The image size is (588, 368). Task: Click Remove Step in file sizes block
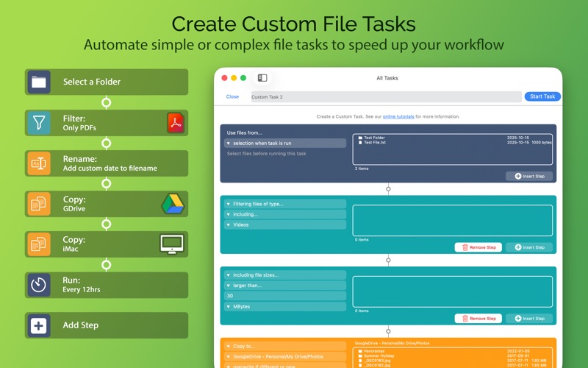pos(478,319)
